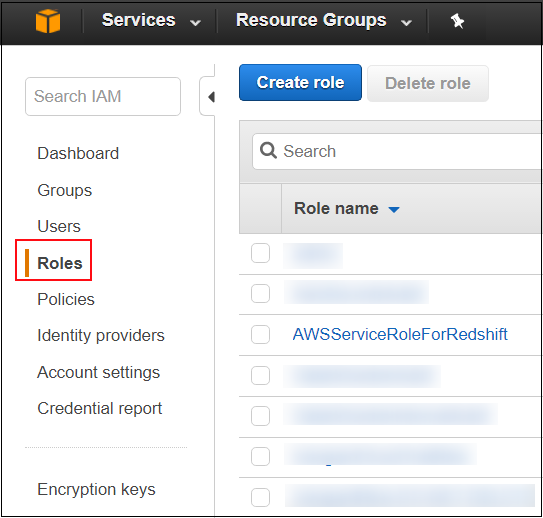Open Policies in the IAM sidebar

tap(66, 299)
